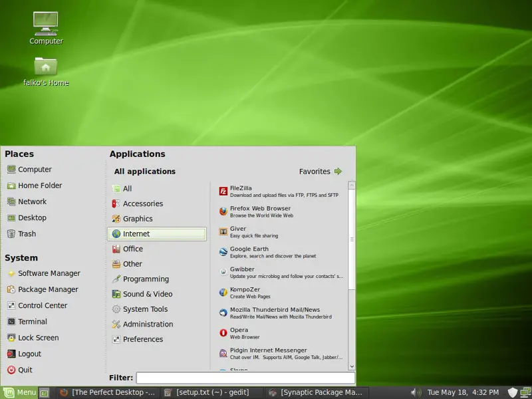Select the Office category
This screenshot has width=532, height=399.
(x=157, y=249)
